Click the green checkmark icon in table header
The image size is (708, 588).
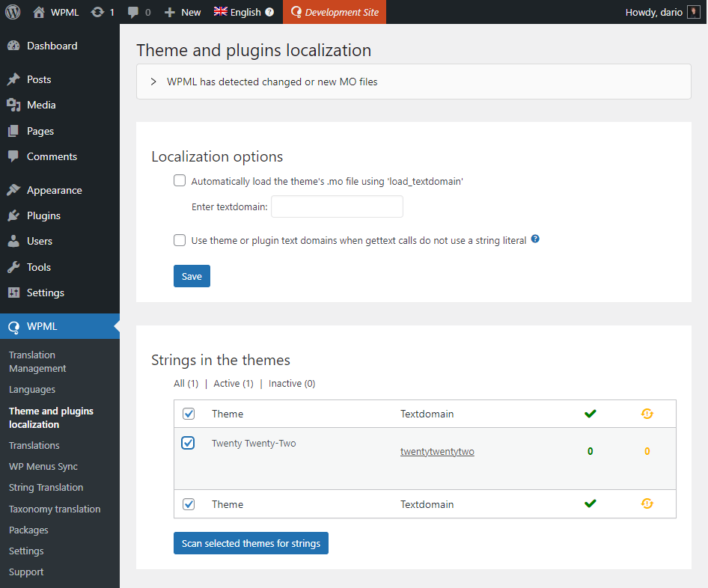590,414
